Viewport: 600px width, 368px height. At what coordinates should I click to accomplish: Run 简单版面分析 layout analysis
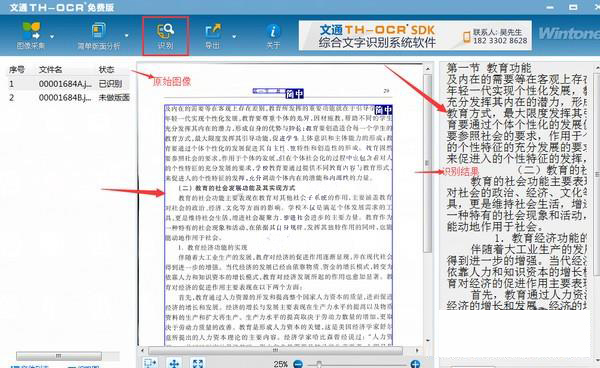pyautogui.click(x=99, y=36)
